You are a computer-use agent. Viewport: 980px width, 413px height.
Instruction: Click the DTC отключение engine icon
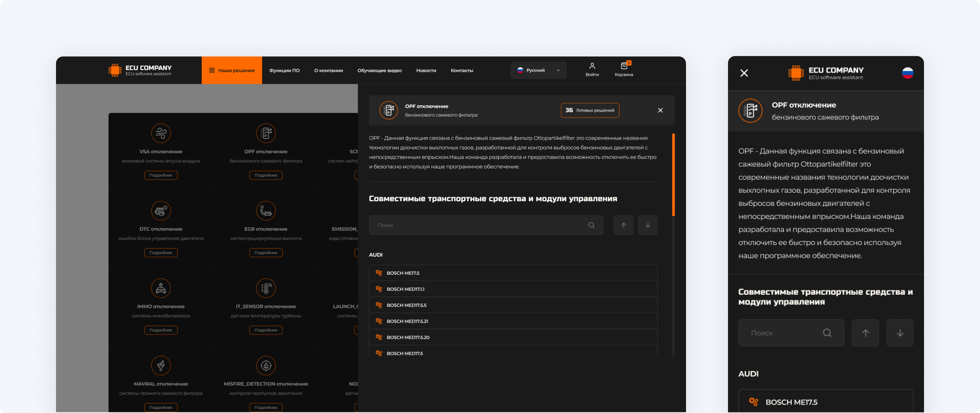[161, 211]
